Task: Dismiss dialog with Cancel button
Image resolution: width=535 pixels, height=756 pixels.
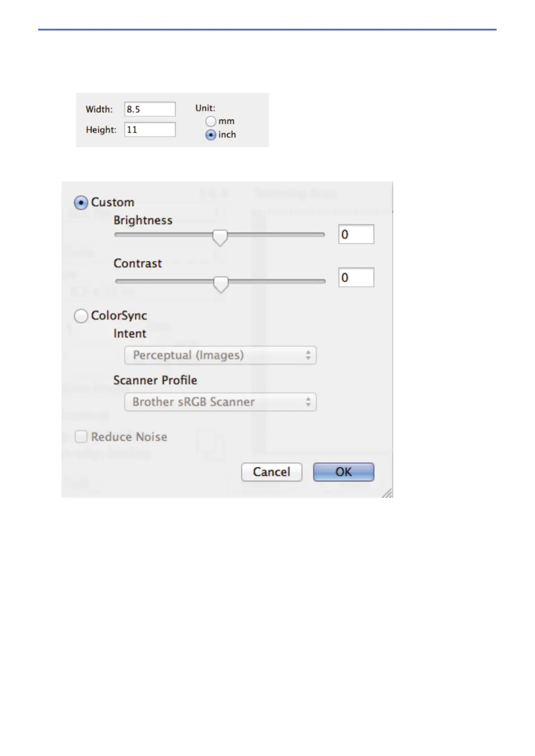Action: coord(272,472)
